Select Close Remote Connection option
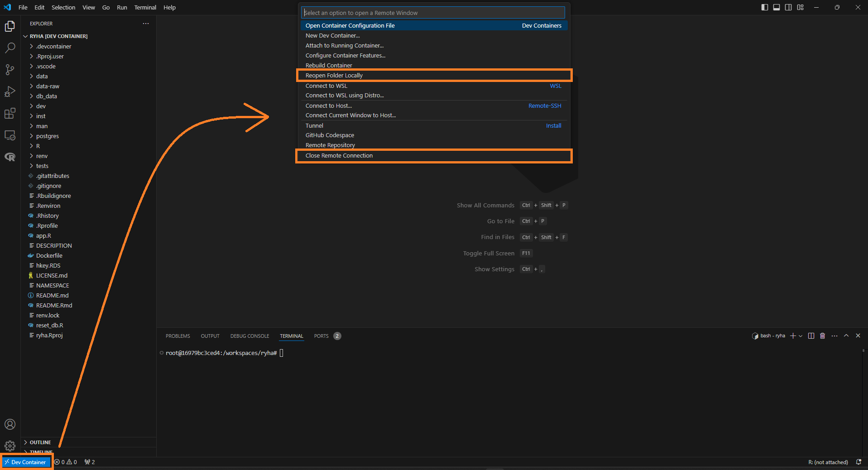The height and width of the screenshot is (470, 868). [x=434, y=155]
